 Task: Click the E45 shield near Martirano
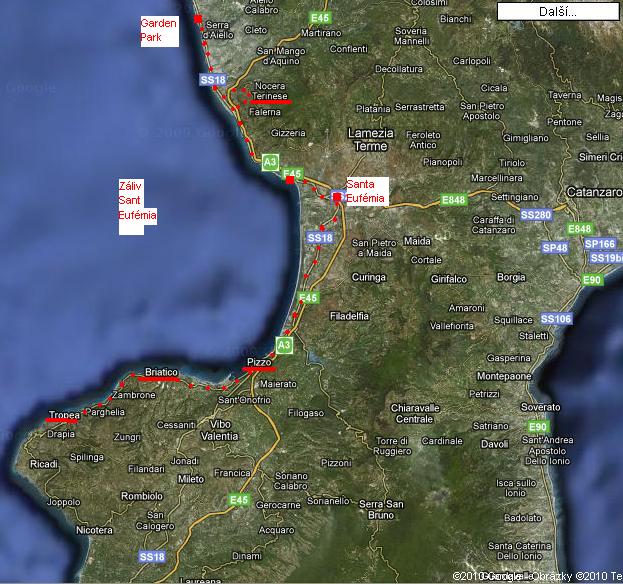point(320,18)
